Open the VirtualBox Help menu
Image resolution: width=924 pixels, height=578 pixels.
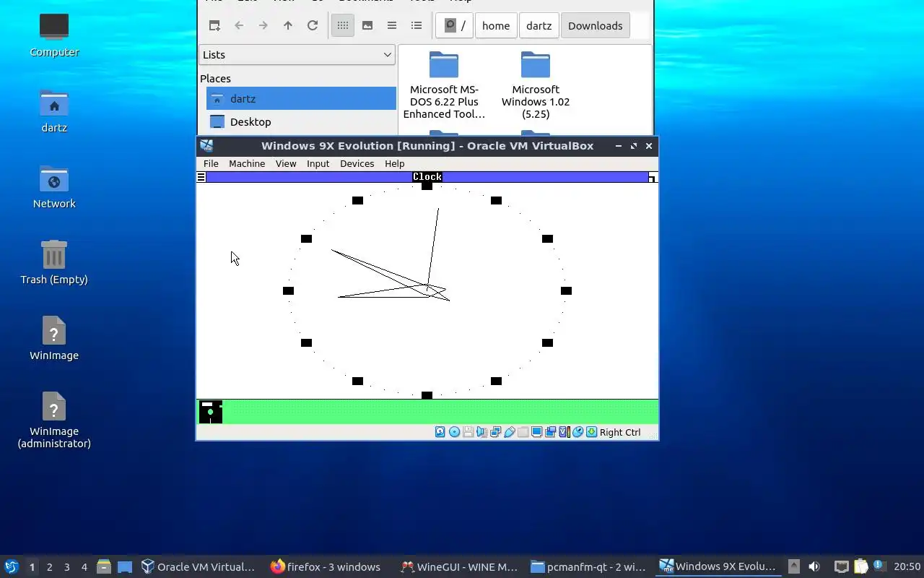coord(394,163)
